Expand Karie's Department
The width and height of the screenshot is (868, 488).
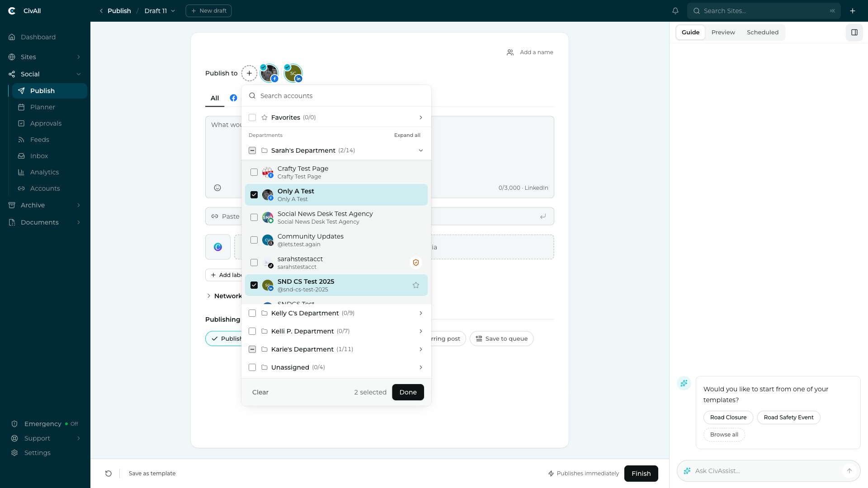pos(421,349)
